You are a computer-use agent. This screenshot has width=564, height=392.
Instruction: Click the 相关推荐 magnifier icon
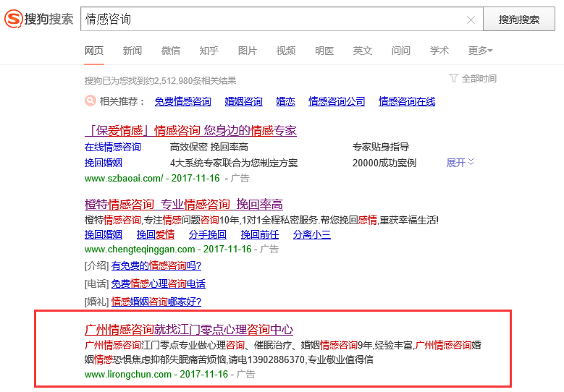pos(91,101)
